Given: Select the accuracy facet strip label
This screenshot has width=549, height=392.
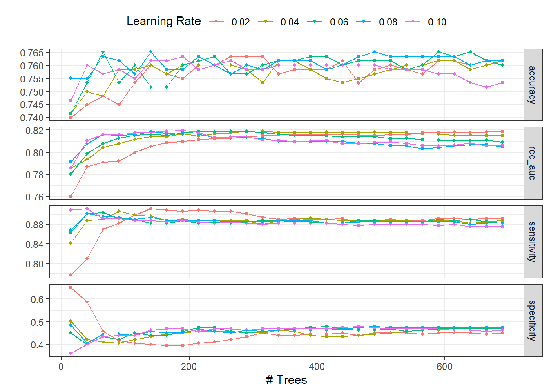Looking at the screenshot, I should click(x=532, y=85).
